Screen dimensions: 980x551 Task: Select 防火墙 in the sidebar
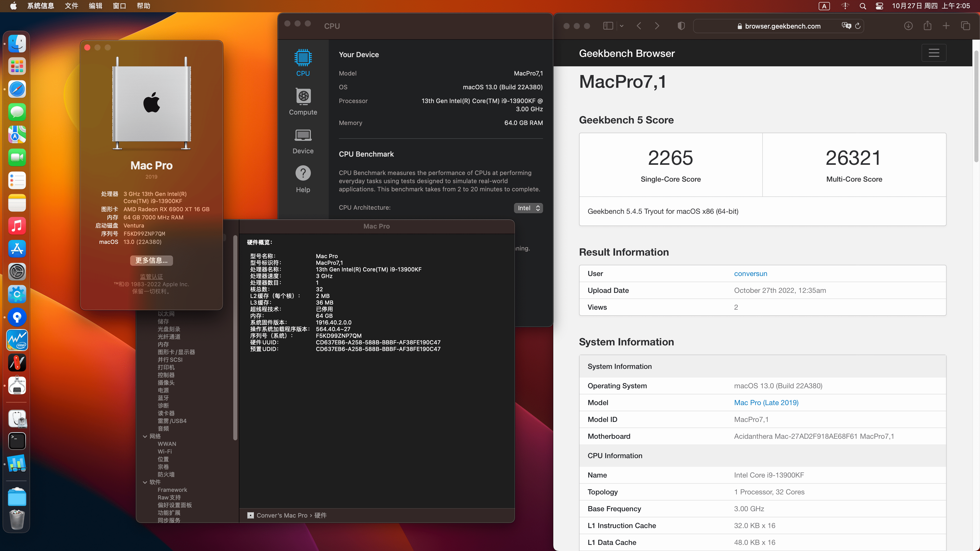166,474
